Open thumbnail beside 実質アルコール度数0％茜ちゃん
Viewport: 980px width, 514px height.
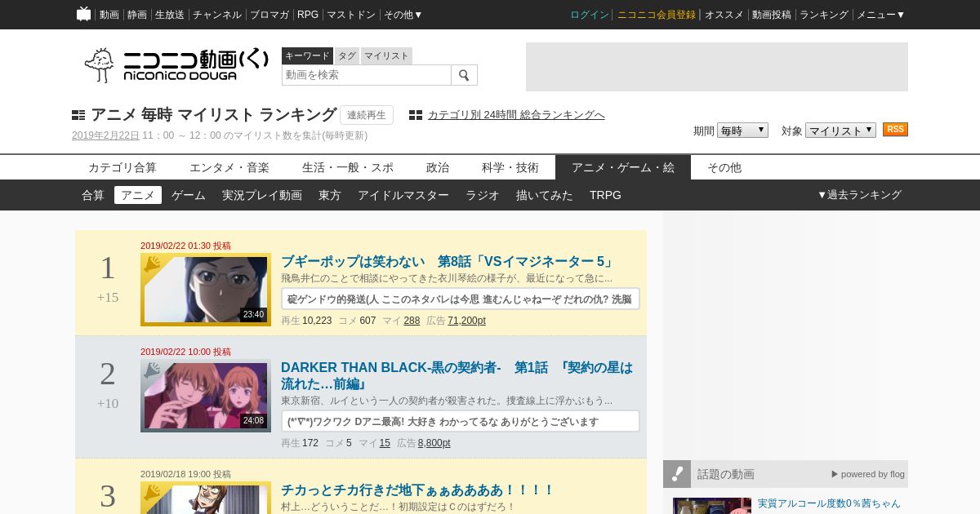(712, 506)
